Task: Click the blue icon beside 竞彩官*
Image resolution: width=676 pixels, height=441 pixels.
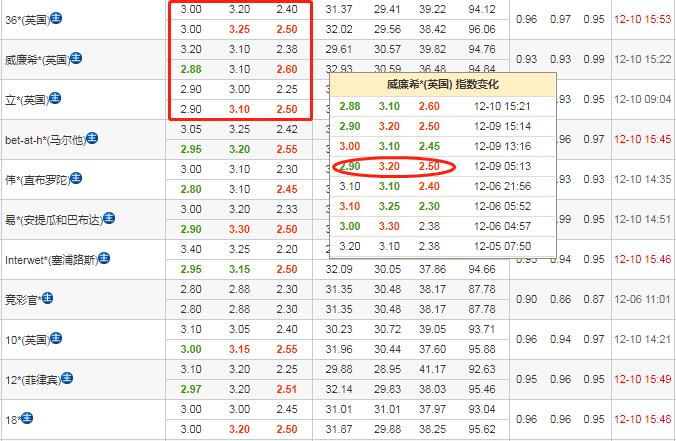Action: (47, 297)
